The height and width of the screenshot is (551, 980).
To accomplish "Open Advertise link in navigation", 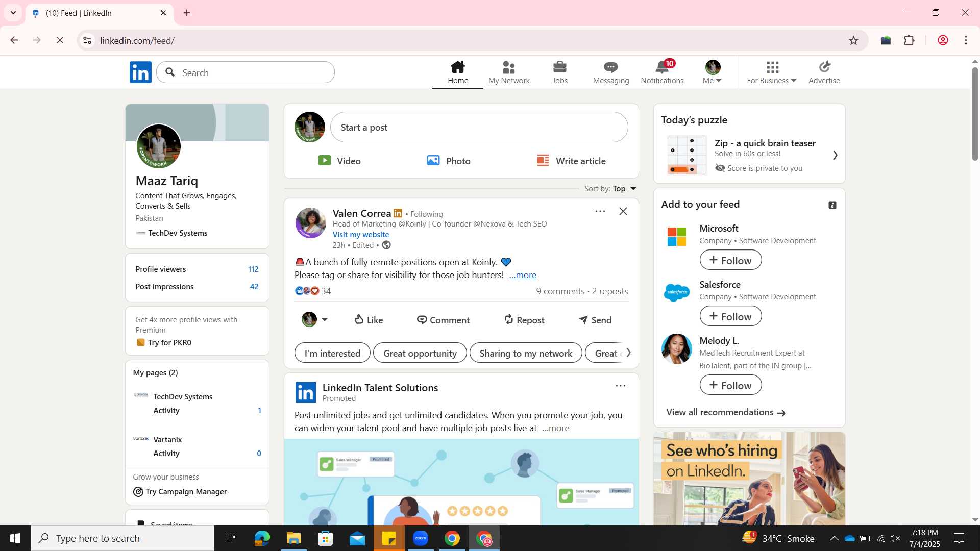I will (x=824, y=72).
